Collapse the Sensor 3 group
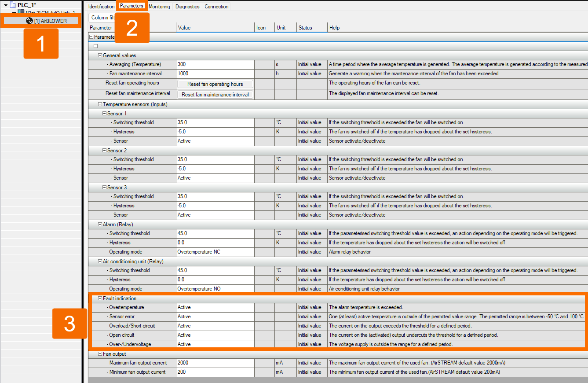 pyautogui.click(x=104, y=188)
